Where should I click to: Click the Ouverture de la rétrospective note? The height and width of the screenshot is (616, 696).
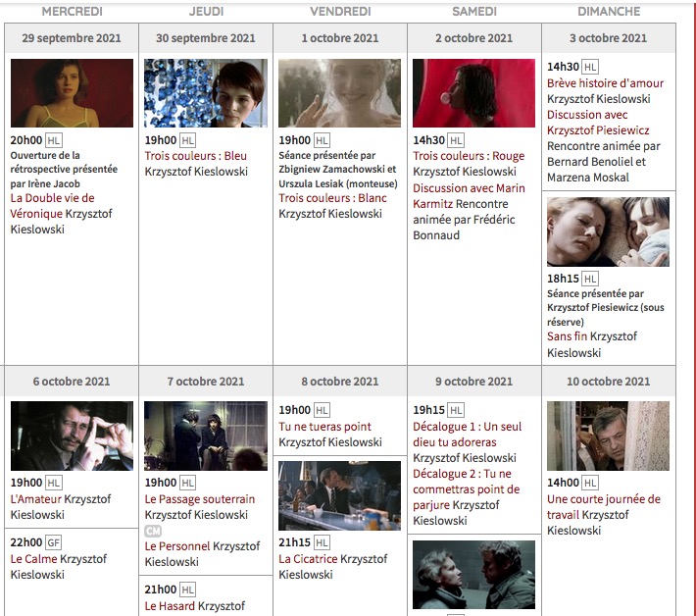pos(64,170)
